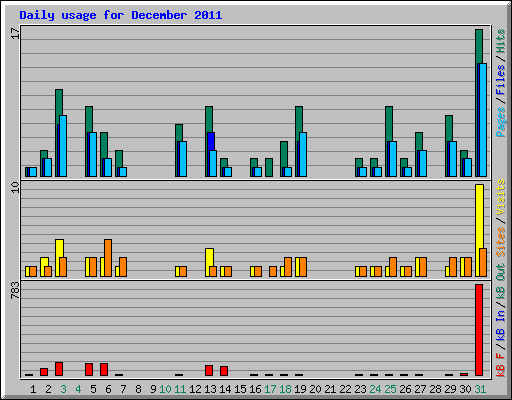Click day '18' on the x-axis
Image resolution: width=512 pixels, height=400 pixels.
pos(285,389)
